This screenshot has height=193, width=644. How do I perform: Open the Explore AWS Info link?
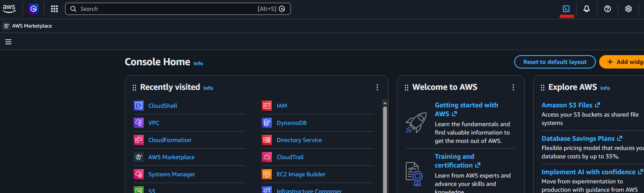pos(605,88)
